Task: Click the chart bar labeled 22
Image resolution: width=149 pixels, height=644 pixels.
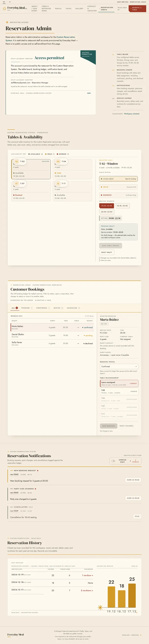Action: [112, 597]
